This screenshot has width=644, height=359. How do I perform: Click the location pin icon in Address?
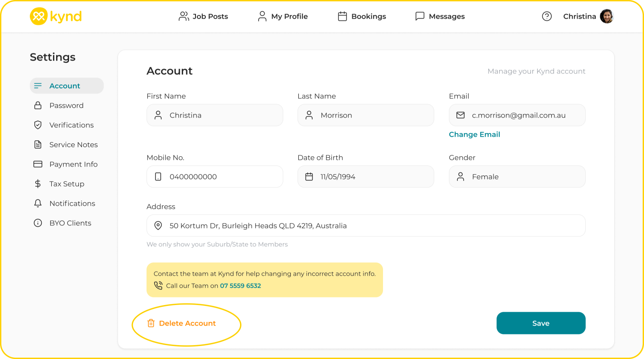[158, 226]
